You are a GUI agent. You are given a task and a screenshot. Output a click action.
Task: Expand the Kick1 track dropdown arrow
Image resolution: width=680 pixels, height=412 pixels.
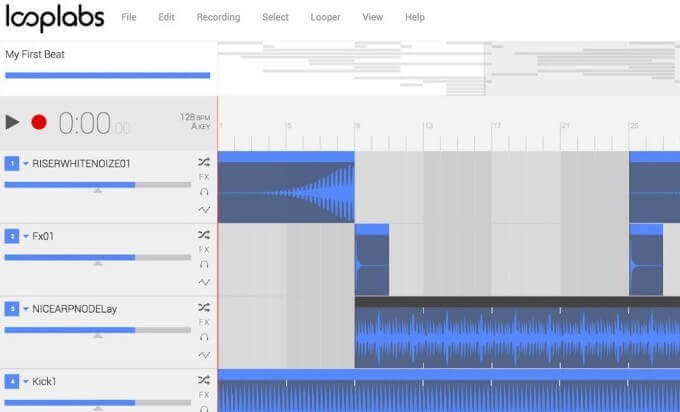26,382
